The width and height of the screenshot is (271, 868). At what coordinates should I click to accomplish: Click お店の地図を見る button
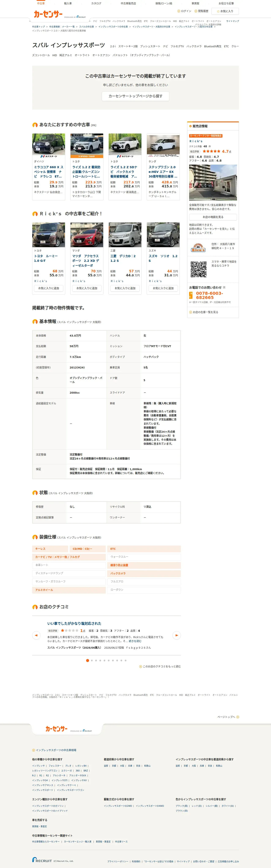(213, 217)
